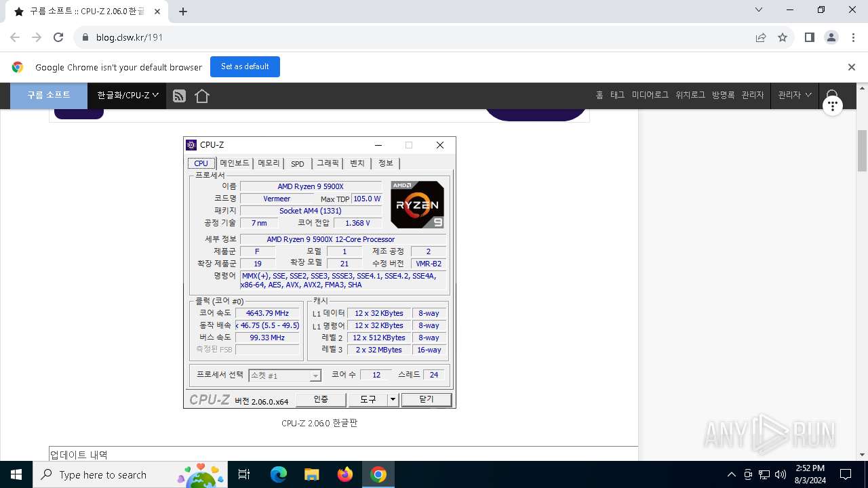Open the 방명록 guestbook link
This screenshot has width=868, height=488.
click(724, 96)
